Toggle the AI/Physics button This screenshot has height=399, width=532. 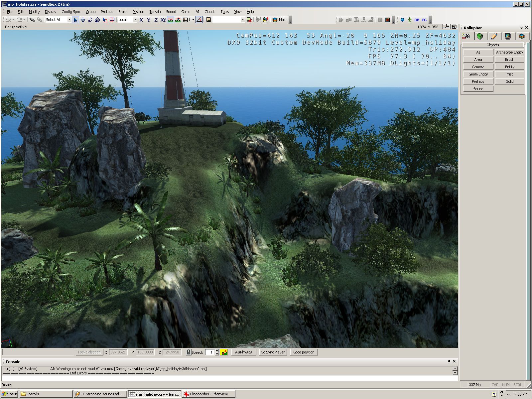243,352
